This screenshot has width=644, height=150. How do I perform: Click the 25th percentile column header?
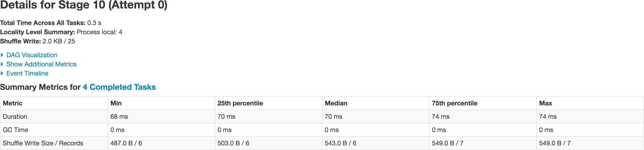pos(240,103)
